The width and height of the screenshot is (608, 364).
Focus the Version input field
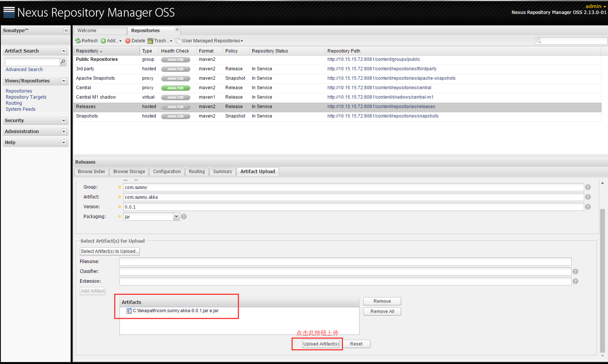click(x=354, y=207)
